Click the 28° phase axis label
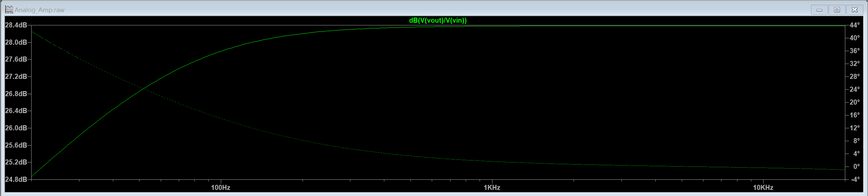 click(854, 77)
